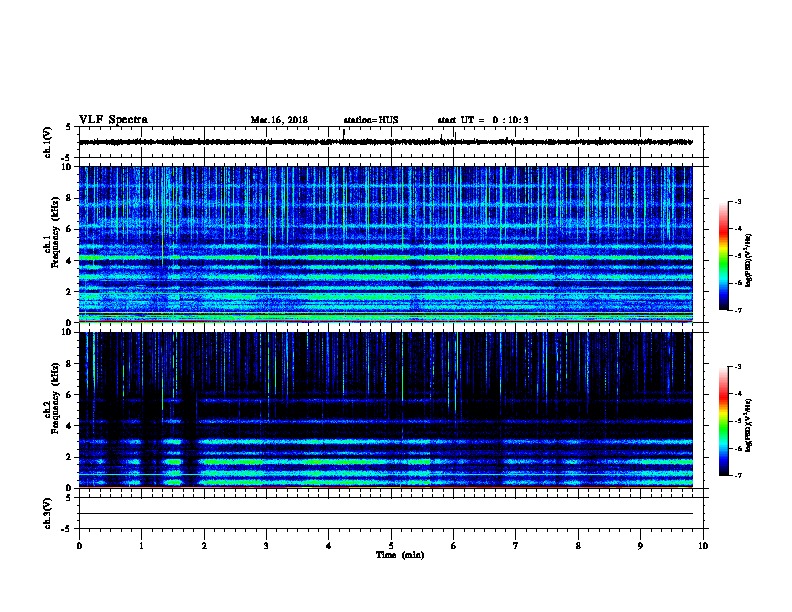Click the "station=HUS" header label
Viewport: 792px width, 612px height.
pos(371,120)
